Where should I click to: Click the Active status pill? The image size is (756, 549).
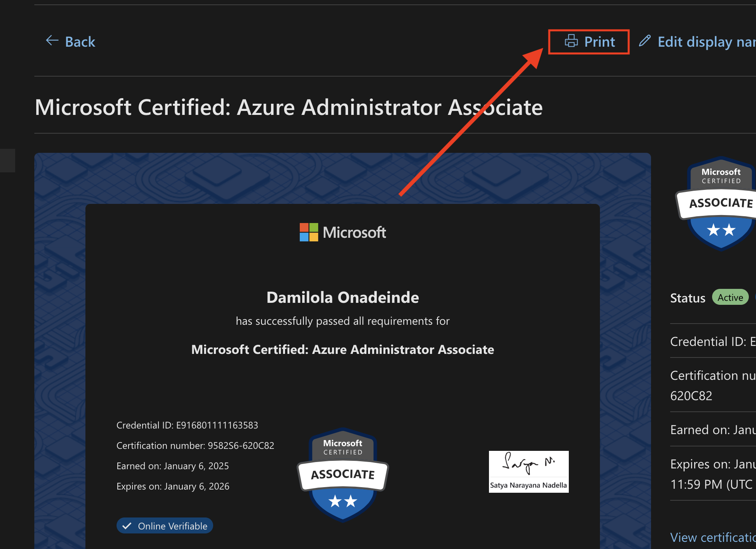pos(730,297)
